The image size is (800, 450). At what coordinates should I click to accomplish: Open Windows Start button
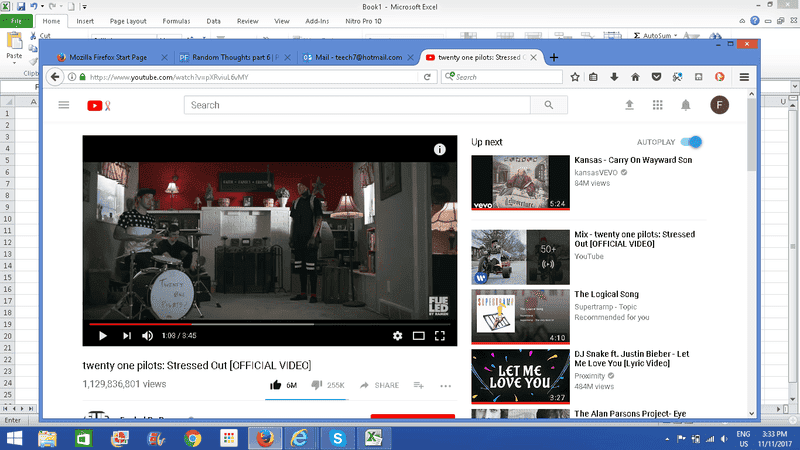14,438
